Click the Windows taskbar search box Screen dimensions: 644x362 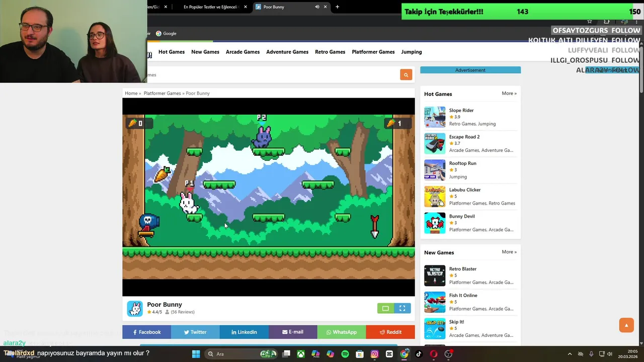click(242, 354)
